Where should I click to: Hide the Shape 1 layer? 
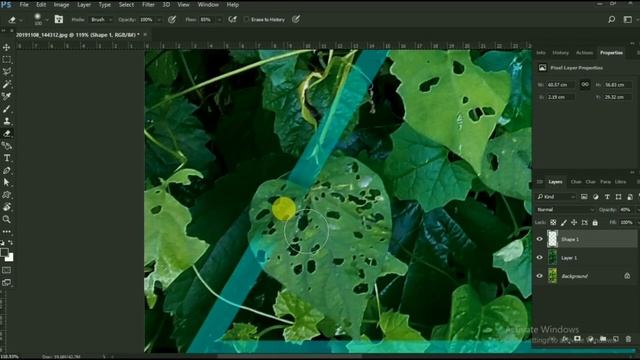[x=540, y=239]
